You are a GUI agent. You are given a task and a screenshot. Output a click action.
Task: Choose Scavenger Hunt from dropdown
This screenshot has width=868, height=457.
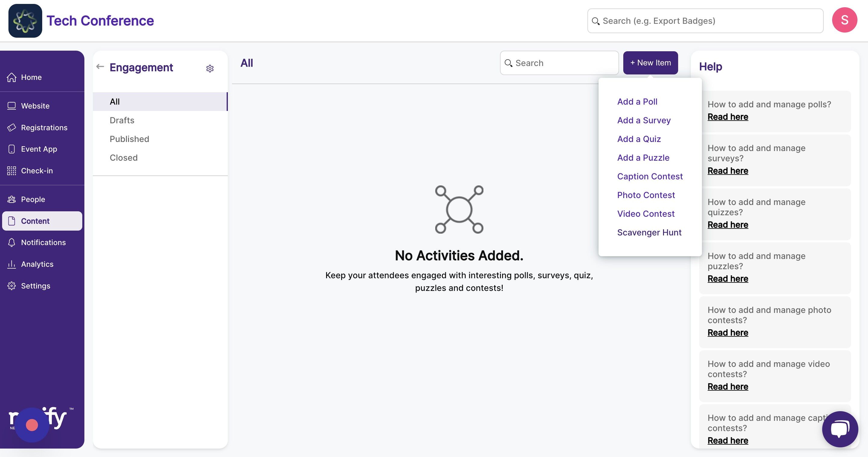pyautogui.click(x=649, y=232)
